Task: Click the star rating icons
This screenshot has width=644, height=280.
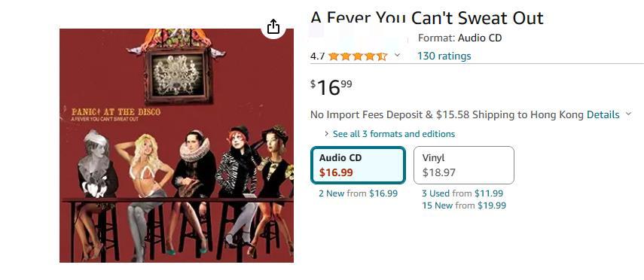Action: click(x=358, y=56)
